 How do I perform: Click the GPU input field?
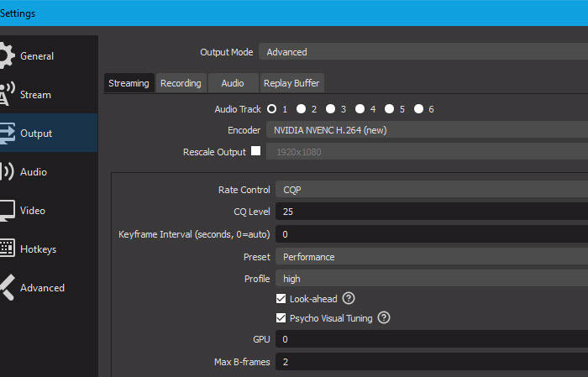(432, 339)
